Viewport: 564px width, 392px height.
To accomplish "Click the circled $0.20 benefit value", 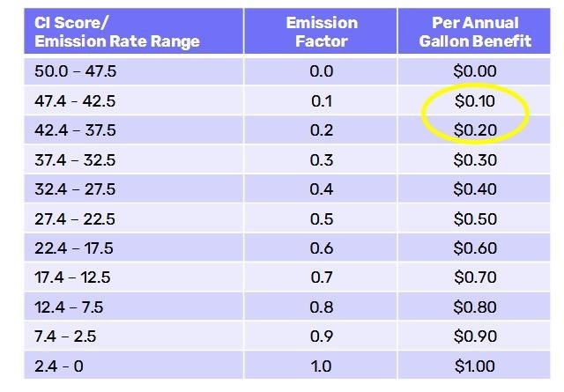I will [477, 130].
